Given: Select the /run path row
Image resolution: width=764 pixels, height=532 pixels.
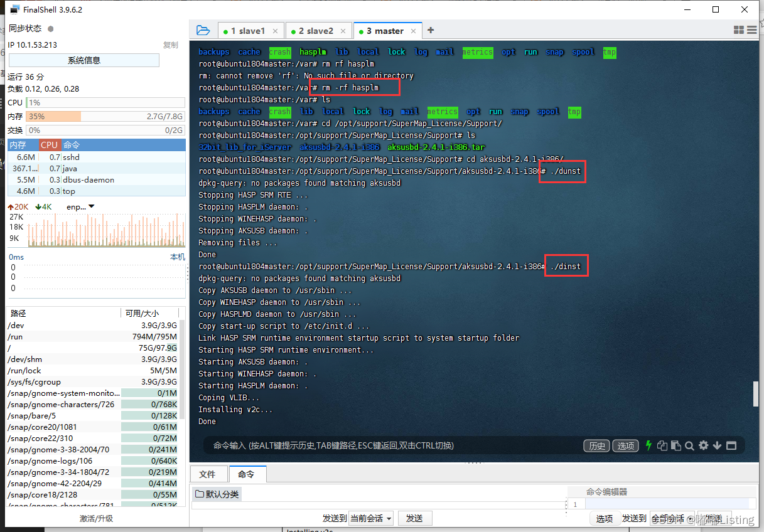Looking at the screenshot, I should coord(93,336).
